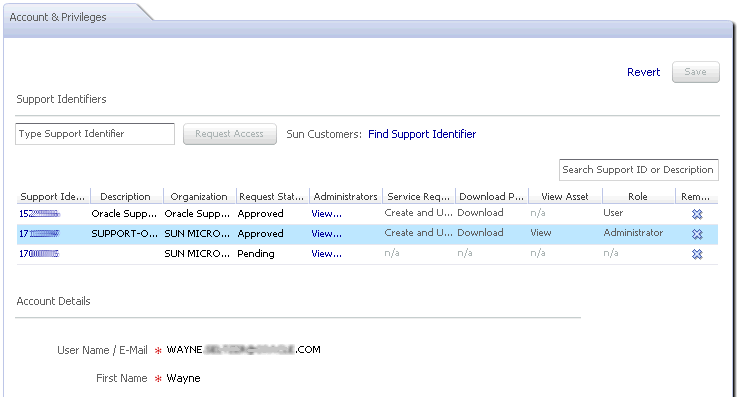Open the Account & Privileges tab
Viewport: 737px width, 397px height.
tap(58, 17)
